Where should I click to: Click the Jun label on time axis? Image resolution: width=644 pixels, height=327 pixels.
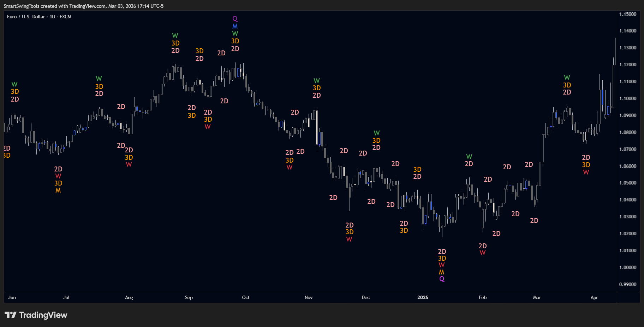click(12, 297)
